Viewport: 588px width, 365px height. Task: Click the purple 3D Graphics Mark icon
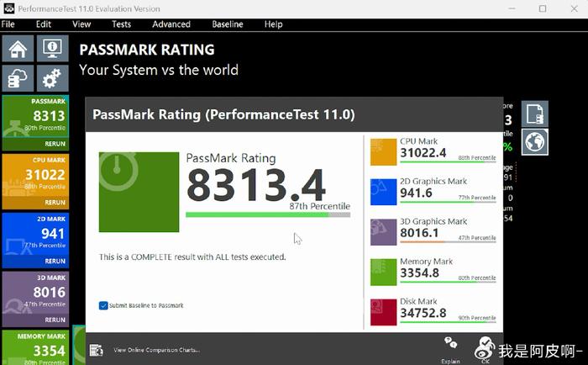tap(383, 232)
